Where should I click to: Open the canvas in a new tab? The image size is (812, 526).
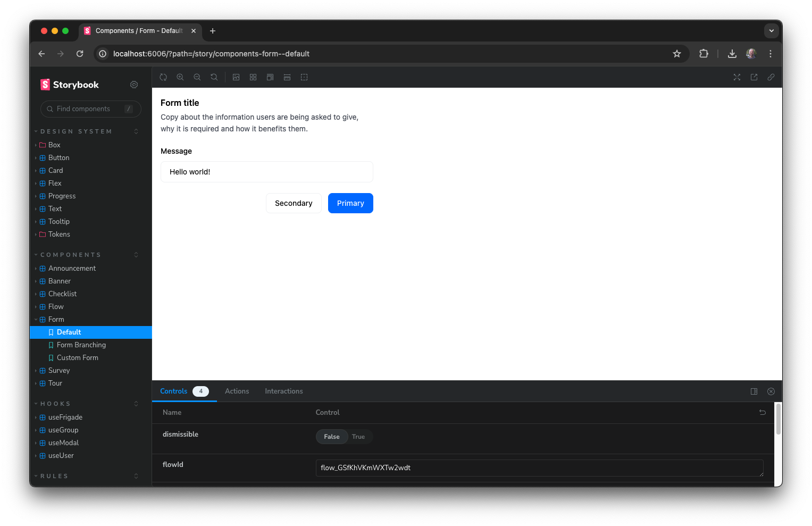pyautogui.click(x=754, y=77)
